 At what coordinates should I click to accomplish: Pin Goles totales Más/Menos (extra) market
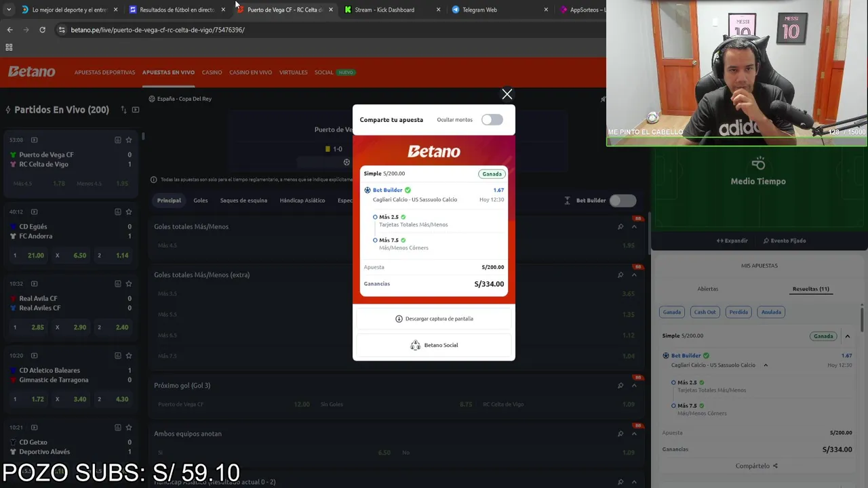tap(620, 274)
